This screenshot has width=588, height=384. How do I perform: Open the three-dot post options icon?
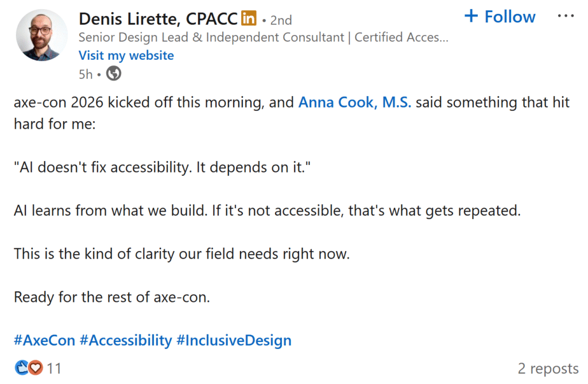565,16
